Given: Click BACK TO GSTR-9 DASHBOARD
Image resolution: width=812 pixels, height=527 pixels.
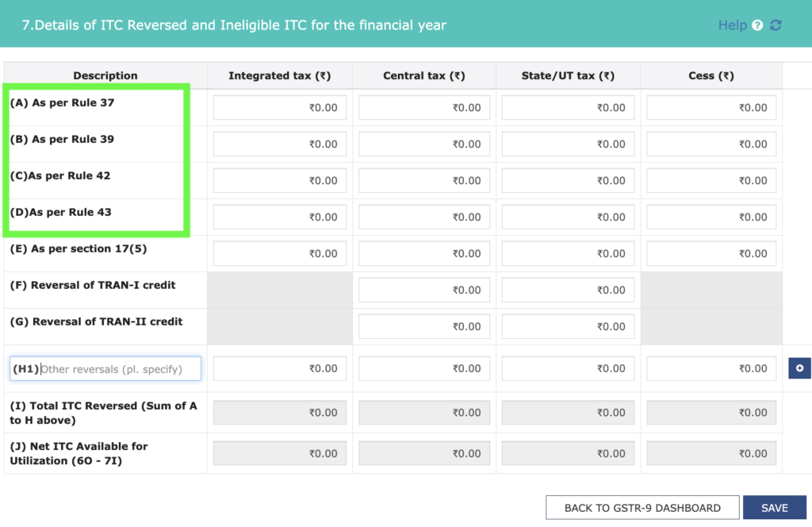Looking at the screenshot, I should tap(642, 507).
